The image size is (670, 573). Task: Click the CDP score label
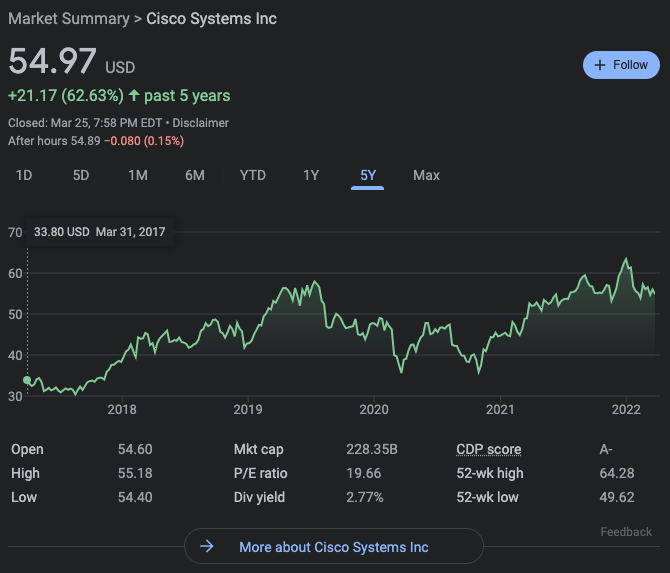(488, 449)
